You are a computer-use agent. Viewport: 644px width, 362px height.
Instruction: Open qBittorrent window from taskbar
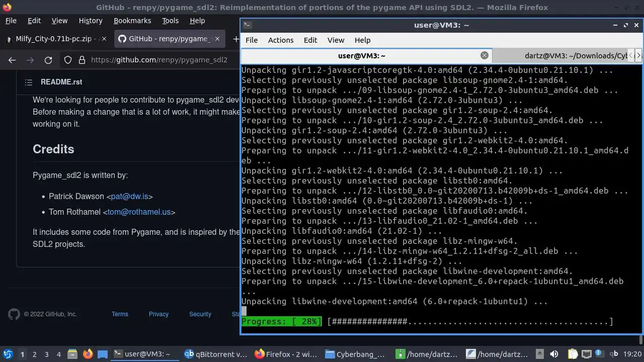pos(215,354)
